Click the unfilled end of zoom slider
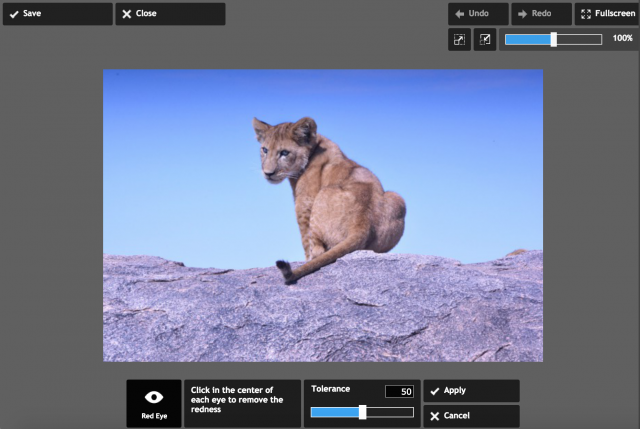Viewport: 640px width, 429px height. click(580, 40)
